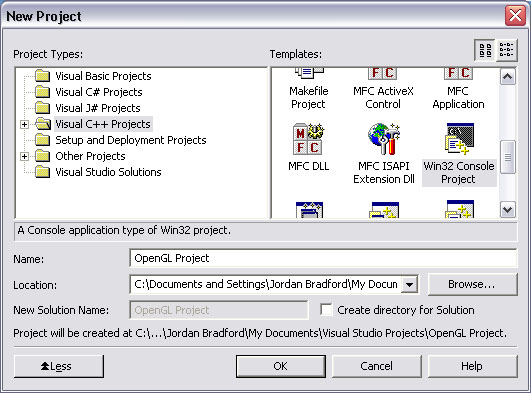Screen dimensions: 531x393
Task: Select Visual C# Projects in tree
Action: coord(99,92)
